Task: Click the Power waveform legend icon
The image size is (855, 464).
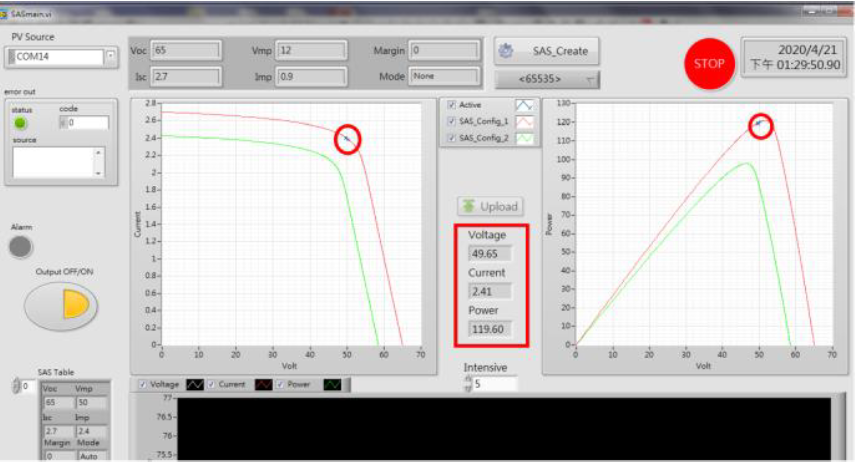Action: (331, 383)
